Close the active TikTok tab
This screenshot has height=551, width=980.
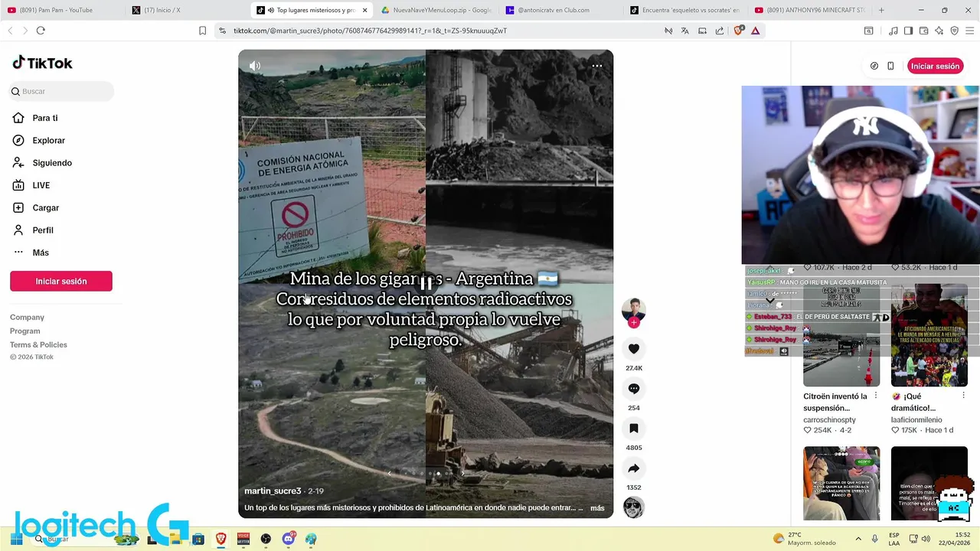click(x=364, y=10)
